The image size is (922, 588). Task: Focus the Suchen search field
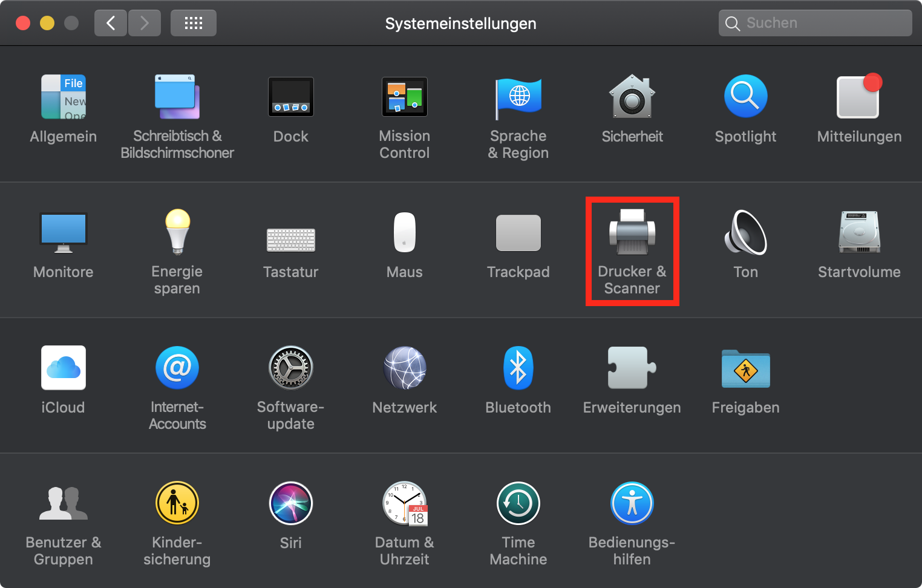tap(815, 23)
